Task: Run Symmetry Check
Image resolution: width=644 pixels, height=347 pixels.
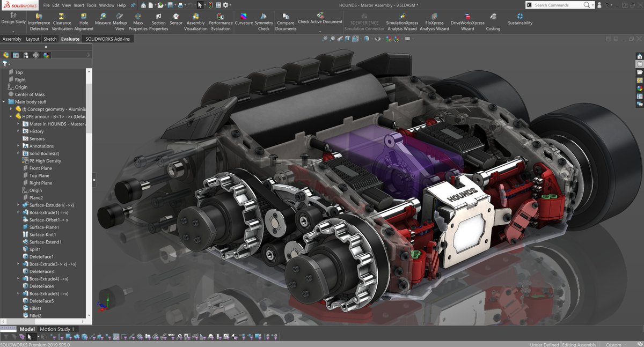Action: (264, 22)
